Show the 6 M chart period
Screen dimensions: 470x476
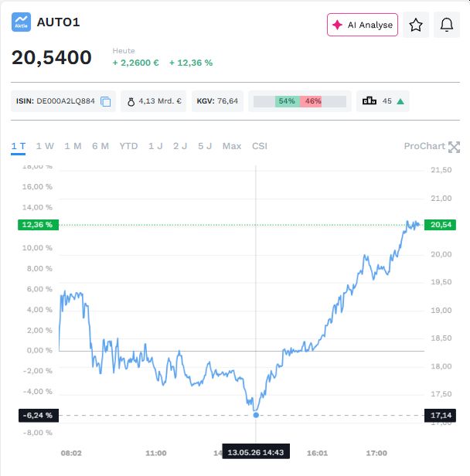[x=100, y=146]
